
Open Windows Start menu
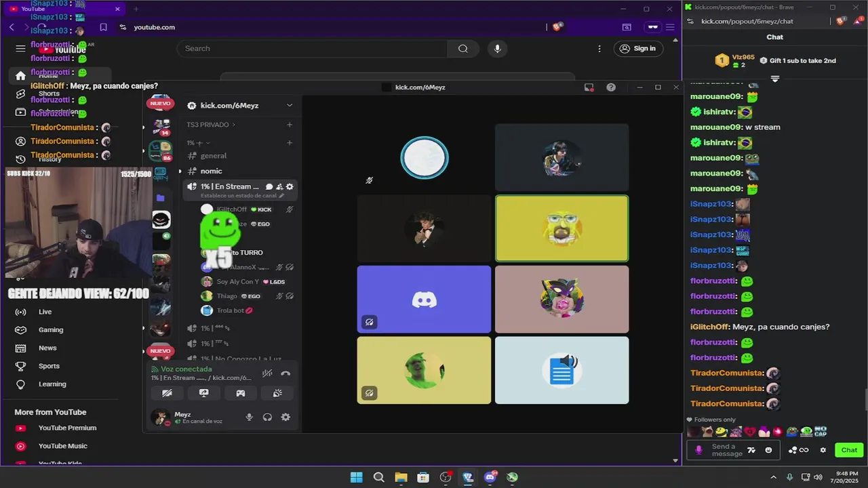[356, 477]
